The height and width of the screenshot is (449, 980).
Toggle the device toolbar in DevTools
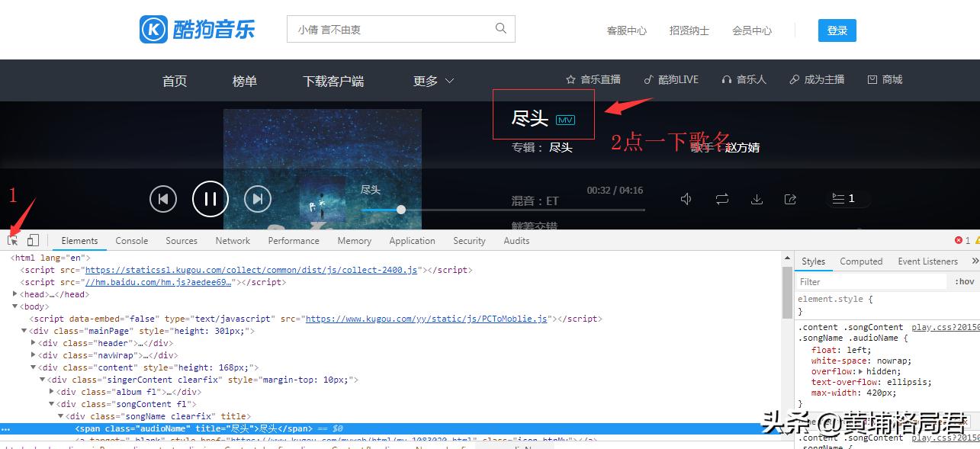point(31,239)
